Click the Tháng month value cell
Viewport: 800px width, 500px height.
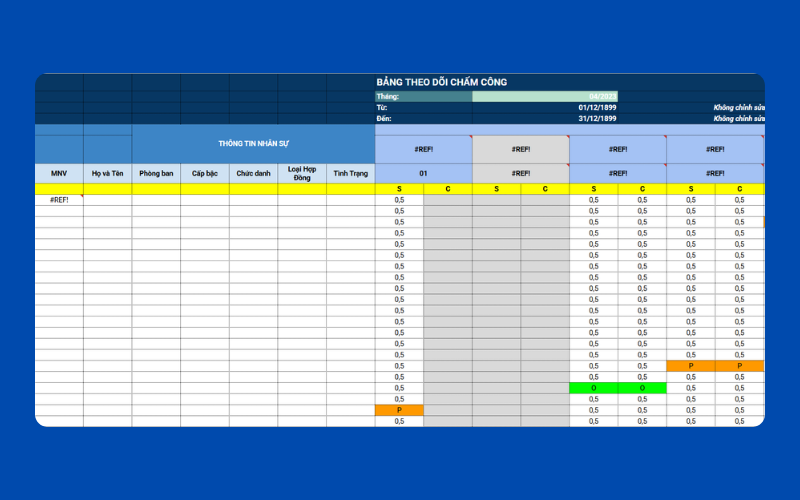[545, 97]
